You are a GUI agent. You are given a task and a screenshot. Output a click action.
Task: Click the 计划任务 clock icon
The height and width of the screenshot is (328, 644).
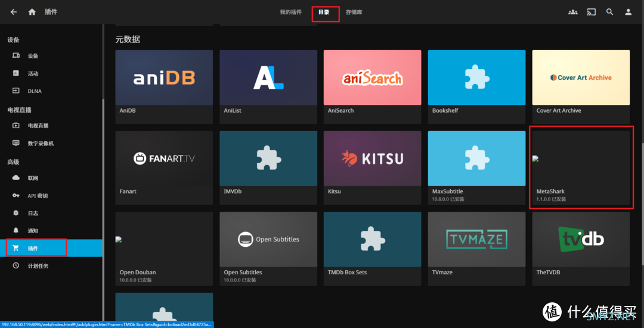coord(16,265)
